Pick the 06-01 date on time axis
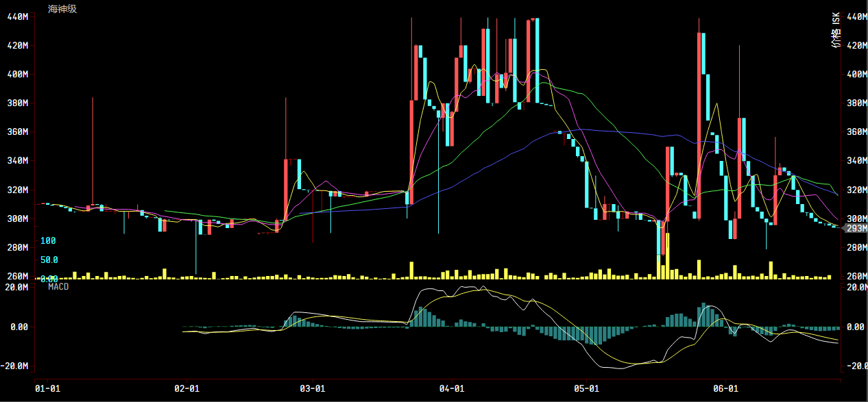The height and width of the screenshot is (402, 868). click(x=727, y=388)
